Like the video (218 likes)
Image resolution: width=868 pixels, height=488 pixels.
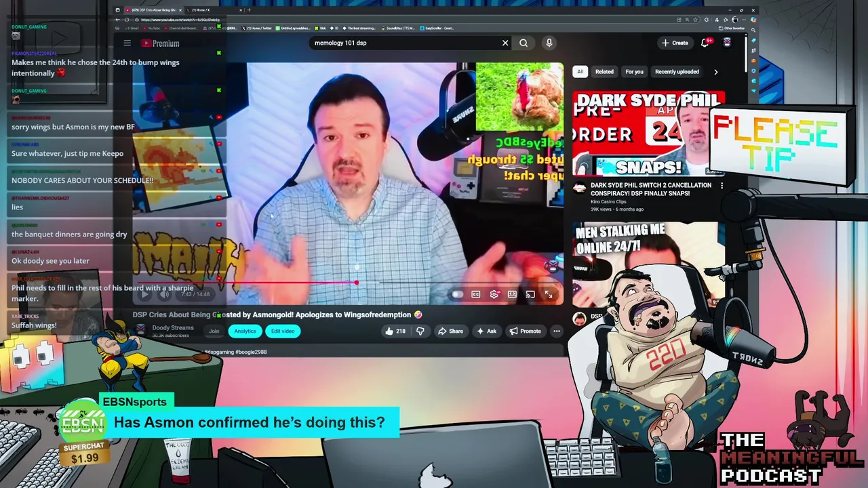(395, 331)
